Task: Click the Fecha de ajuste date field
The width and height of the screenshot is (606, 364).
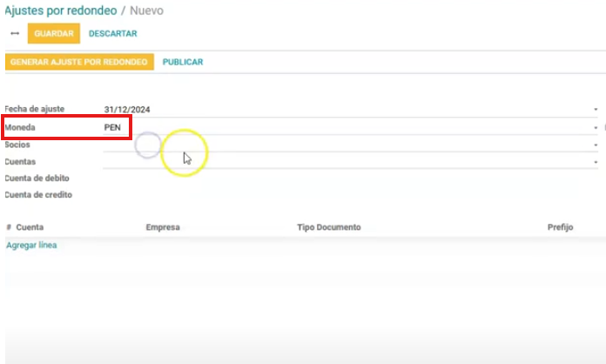Action: click(340, 110)
